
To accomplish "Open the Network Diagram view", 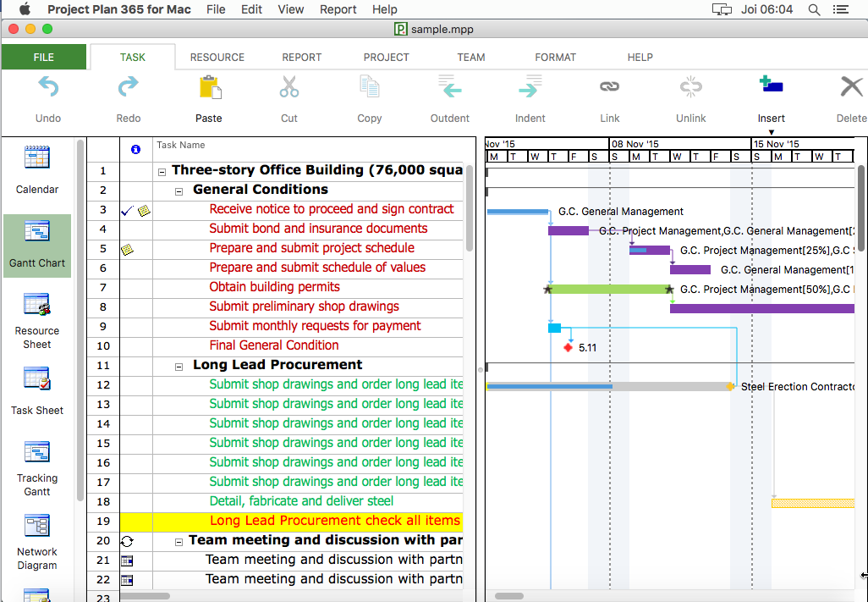I will (37, 527).
